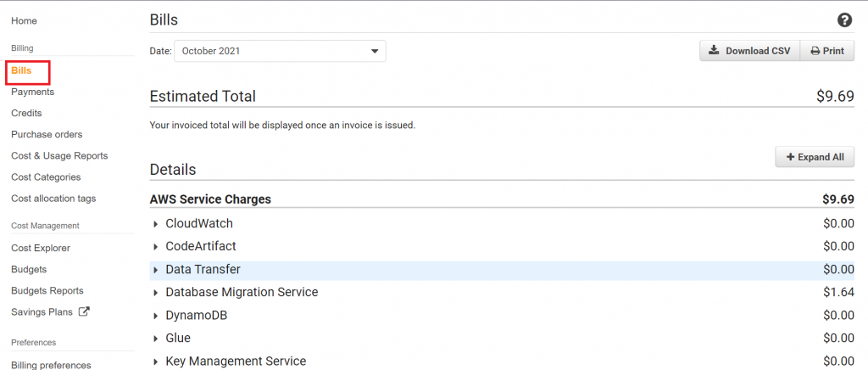Open Payments from the sidebar
The width and height of the screenshot is (868, 370).
tap(32, 92)
